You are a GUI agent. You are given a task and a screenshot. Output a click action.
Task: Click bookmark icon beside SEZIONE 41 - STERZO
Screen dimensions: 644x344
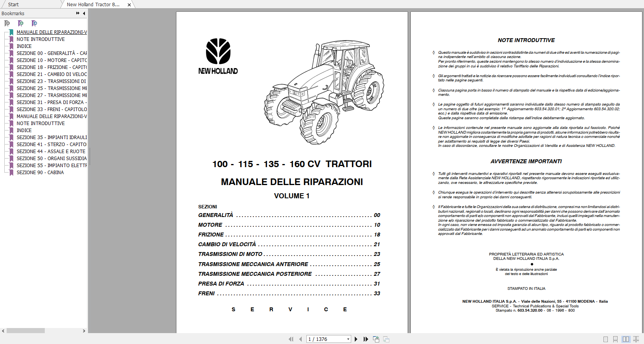[x=11, y=145]
